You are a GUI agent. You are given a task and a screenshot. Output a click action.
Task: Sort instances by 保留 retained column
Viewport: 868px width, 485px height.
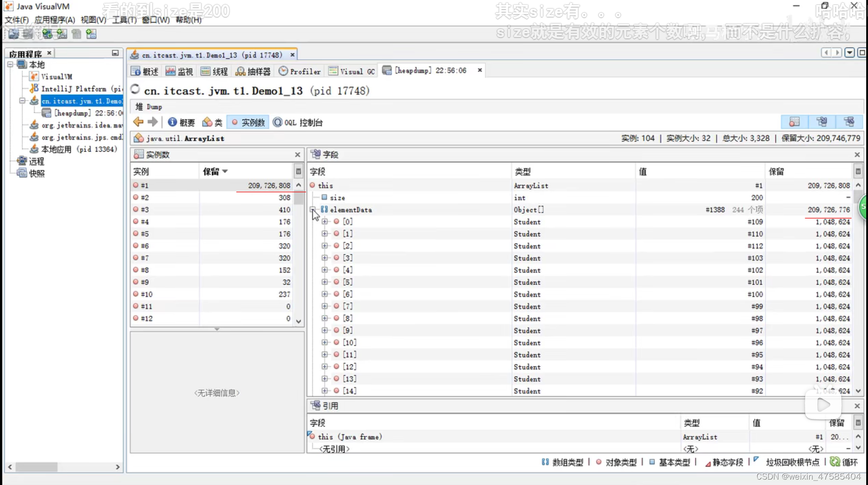coord(246,171)
